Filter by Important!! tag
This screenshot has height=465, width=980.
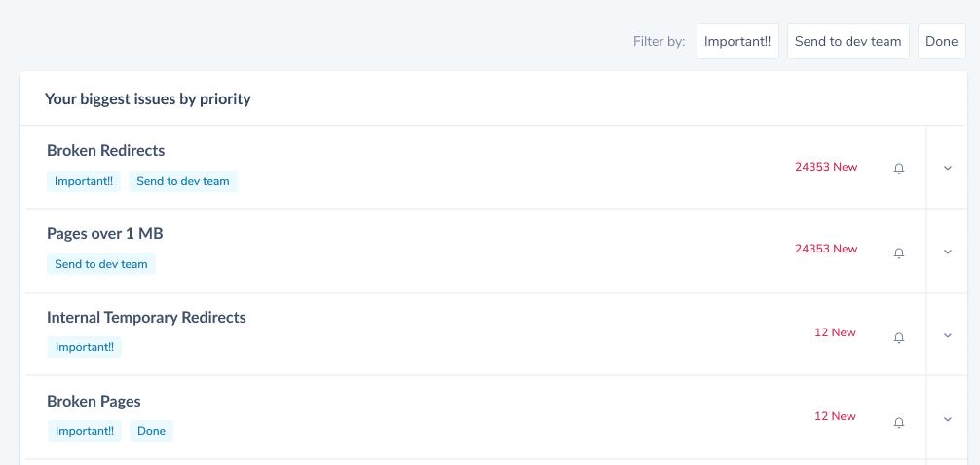737,41
